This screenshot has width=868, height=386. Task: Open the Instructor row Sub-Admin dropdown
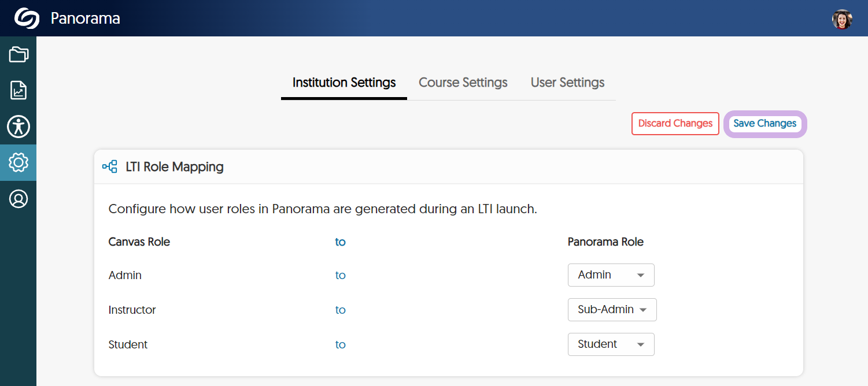(612, 310)
